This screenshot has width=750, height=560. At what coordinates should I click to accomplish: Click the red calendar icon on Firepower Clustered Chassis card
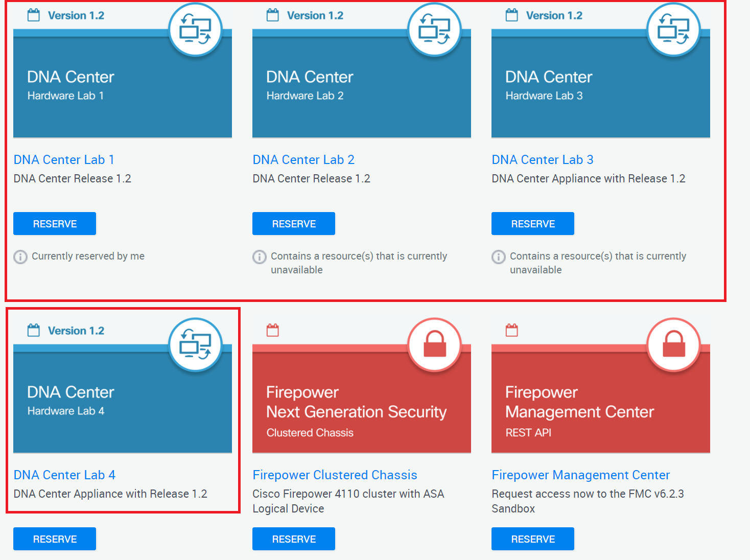pyautogui.click(x=273, y=331)
